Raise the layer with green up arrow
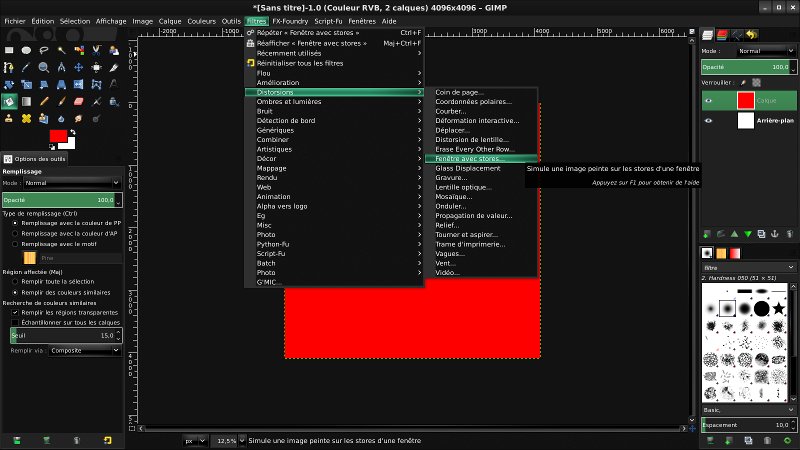The image size is (800, 450). (735, 234)
